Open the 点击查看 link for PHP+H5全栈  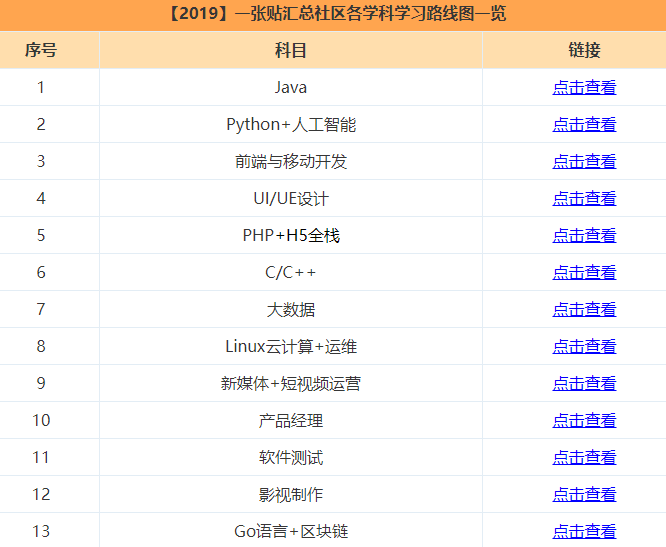coord(584,235)
